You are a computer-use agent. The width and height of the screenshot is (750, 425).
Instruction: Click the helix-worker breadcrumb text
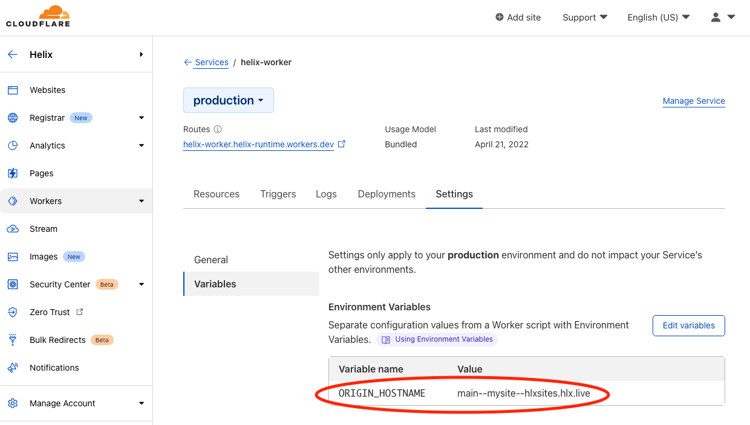tap(266, 62)
